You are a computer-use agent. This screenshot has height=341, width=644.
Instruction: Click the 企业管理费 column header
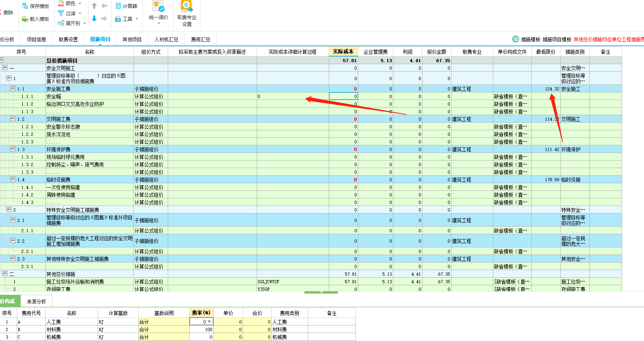pos(375,52)
